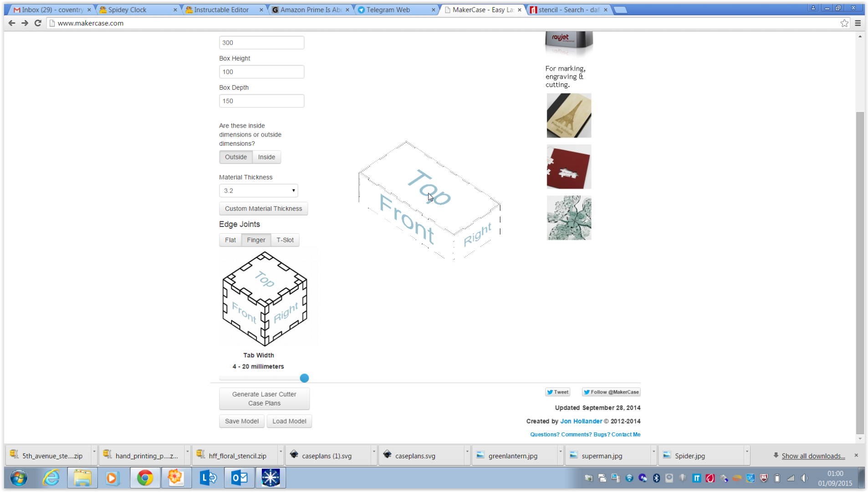868x492 pixels.
Task: Click the Tab Width slider handle
Action: point(304,378)
